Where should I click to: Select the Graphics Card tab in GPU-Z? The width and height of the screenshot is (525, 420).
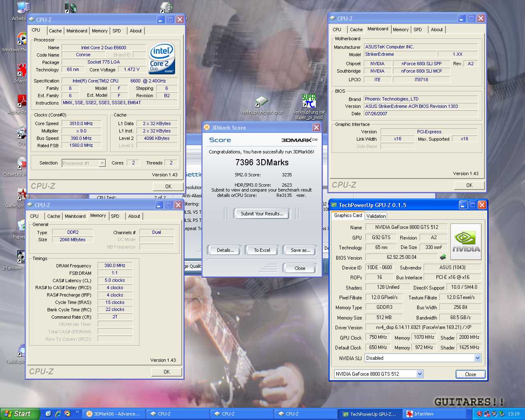pyautogui.click(x=348, y=215)
